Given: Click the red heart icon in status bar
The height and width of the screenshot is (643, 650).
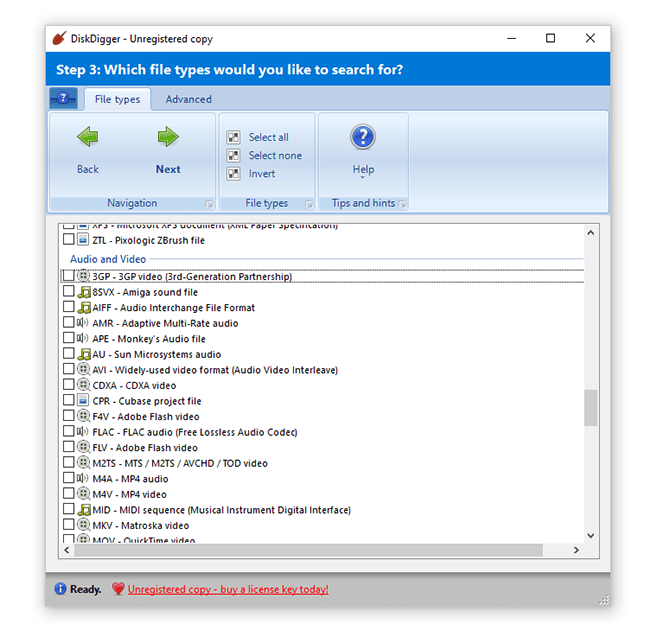Looking at the screenshot, I should click(x=118, y=589).
